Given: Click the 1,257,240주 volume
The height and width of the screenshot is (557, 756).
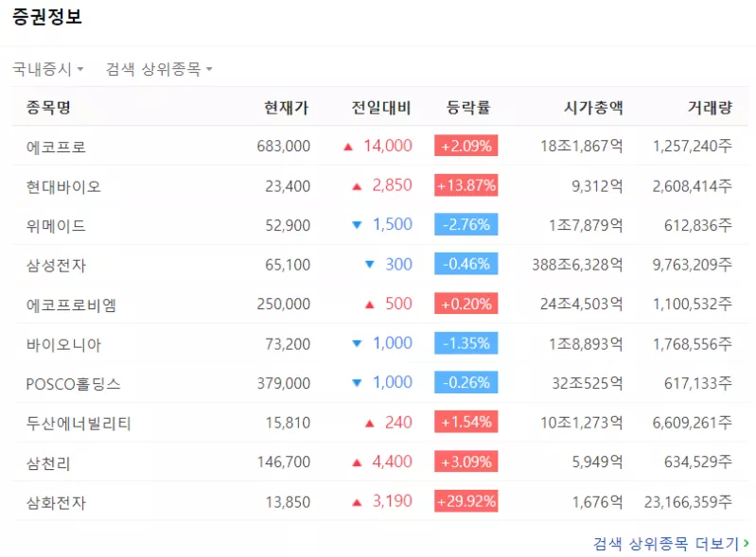Looking at the screenshot, I should point(693,146).
